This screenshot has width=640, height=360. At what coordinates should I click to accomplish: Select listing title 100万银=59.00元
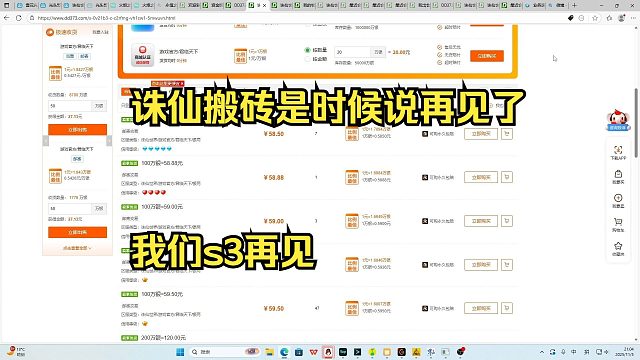coord(162,207)
